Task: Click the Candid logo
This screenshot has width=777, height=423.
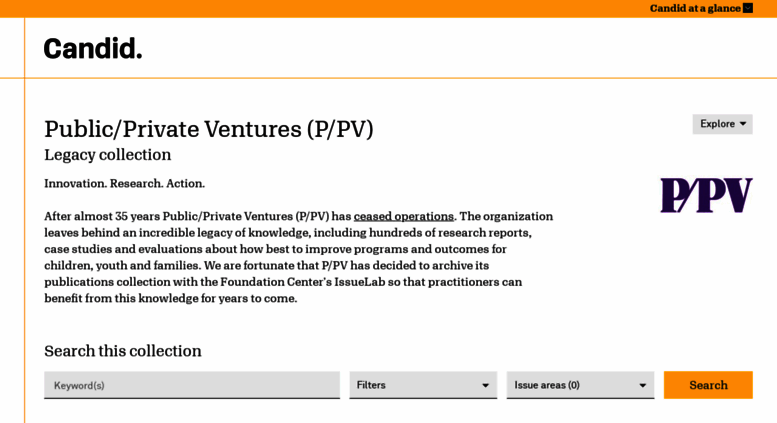Action: (93, 49)
